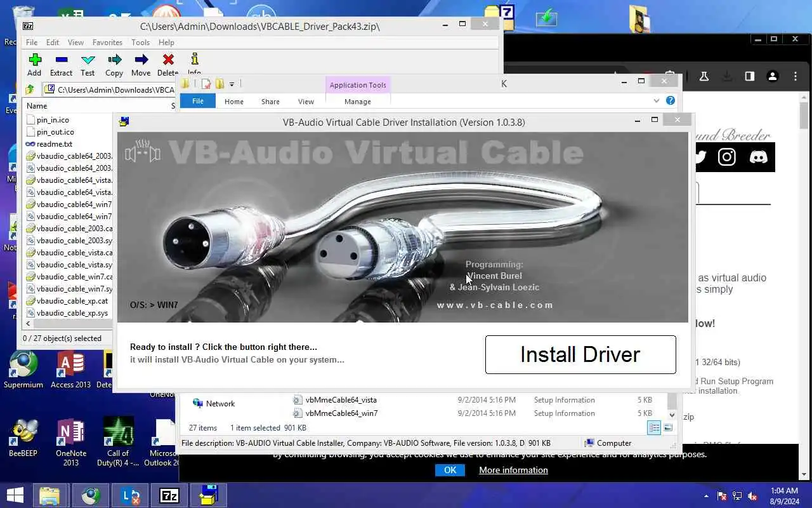Image resolution: width=812 pixels, height=508 pixels.
Task: Select vbMmeCable64_vista file in Explorer
Action: (x=341, y=400)
